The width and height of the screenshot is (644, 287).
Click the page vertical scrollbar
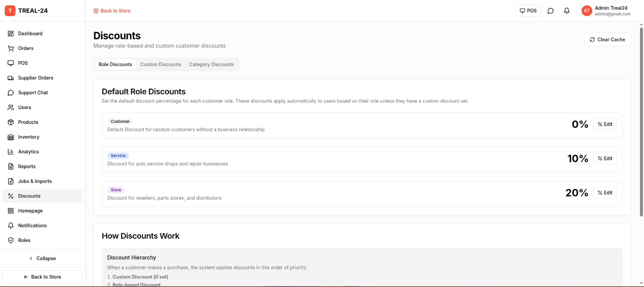coord(642,122)
